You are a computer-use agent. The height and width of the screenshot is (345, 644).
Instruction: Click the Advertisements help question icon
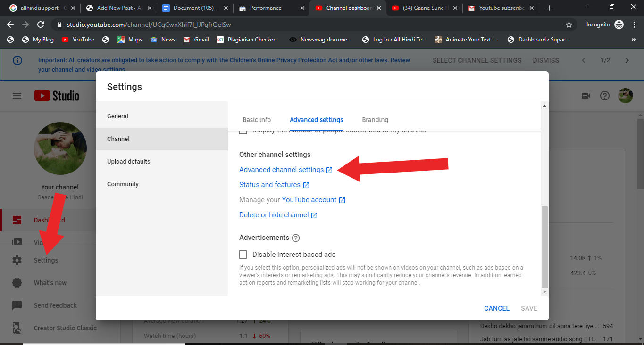(x=296, y=238)
